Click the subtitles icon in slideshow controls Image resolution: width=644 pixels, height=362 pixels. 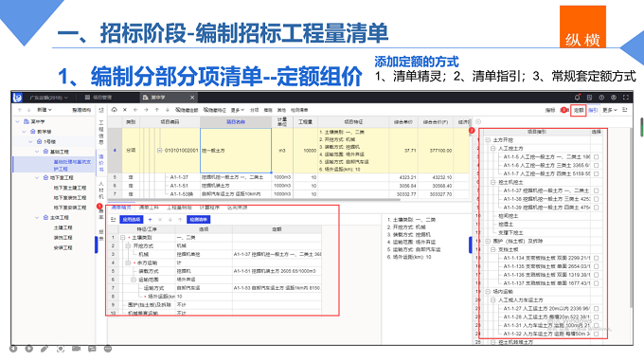[x=92, y=349]
